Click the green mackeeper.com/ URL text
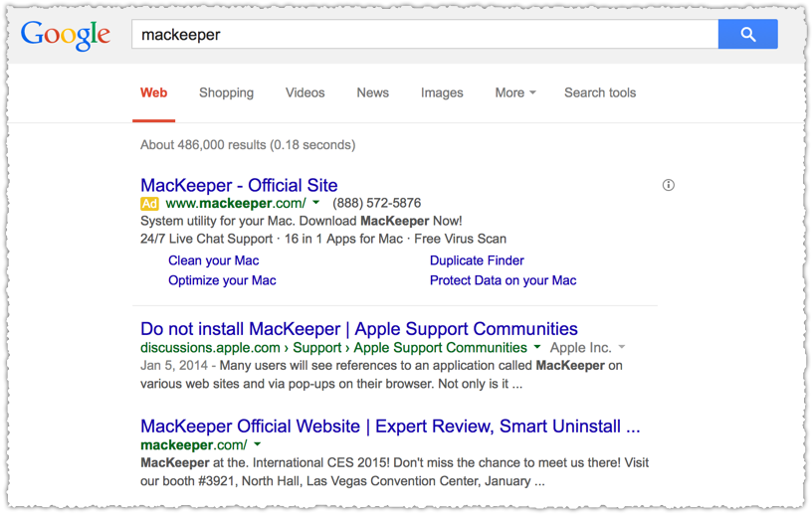 coord(194,444)
